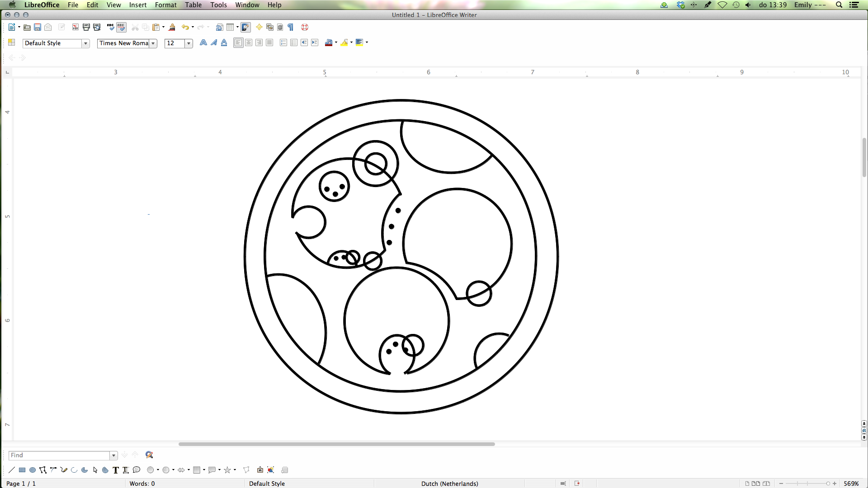Select the Text box tool
The height and width of the screenshot is (488, 868).
pos(116,470)
